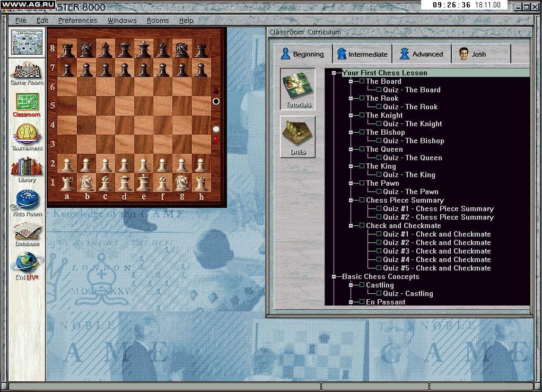The image size is (542, 392).
Task: Select the white king on e1
Action: [x=143, y=182]
